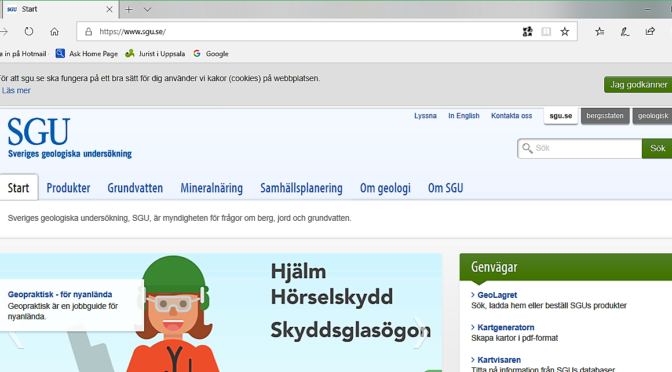This screenshot has width=672, height=372.
Task: Open site info via the padlock icon
Action: tap(88, 32)
